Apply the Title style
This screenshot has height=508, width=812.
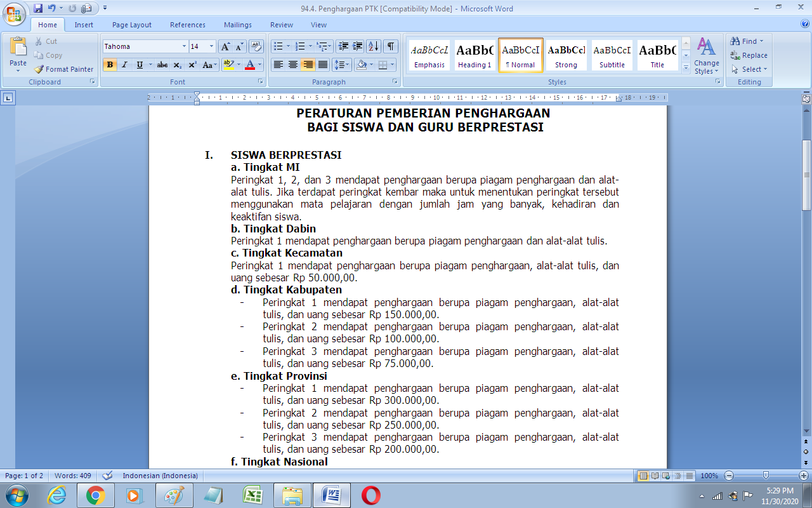click(657, 56)
